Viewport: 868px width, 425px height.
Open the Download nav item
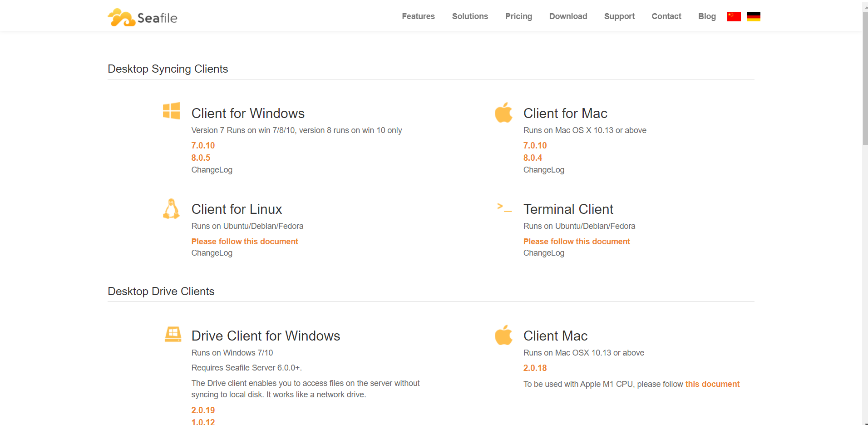(568, 16)
